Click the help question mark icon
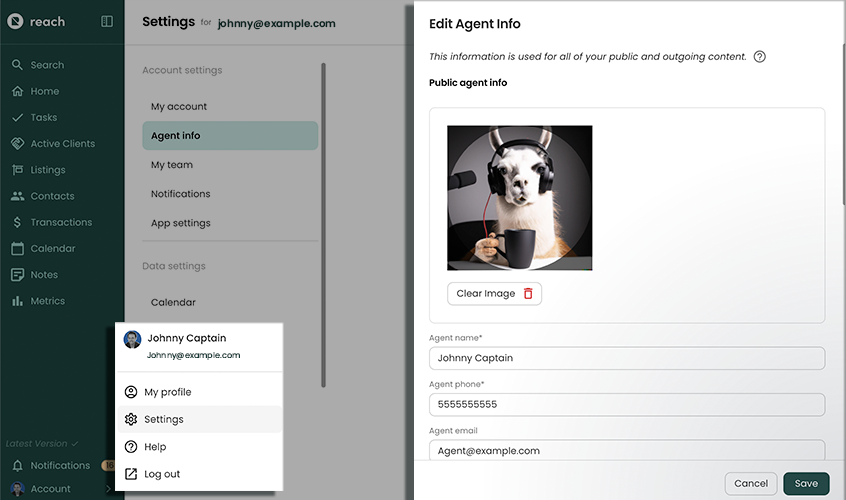The image size is (846, 500). pos(759,57)
